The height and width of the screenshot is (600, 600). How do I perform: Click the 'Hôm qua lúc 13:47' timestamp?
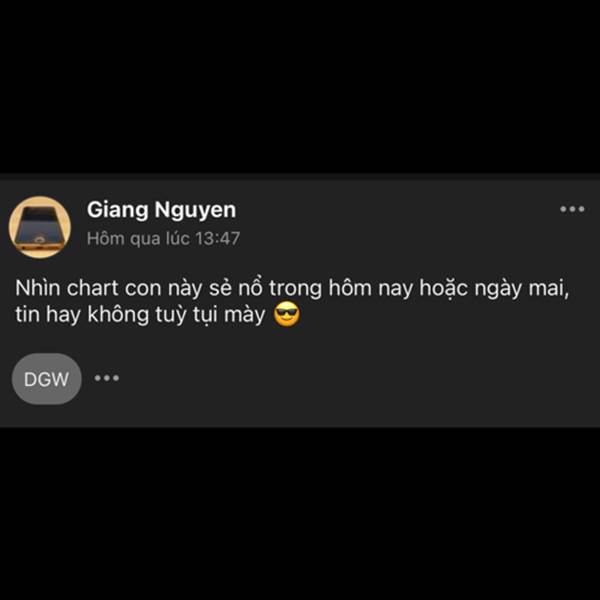(163, 239)
